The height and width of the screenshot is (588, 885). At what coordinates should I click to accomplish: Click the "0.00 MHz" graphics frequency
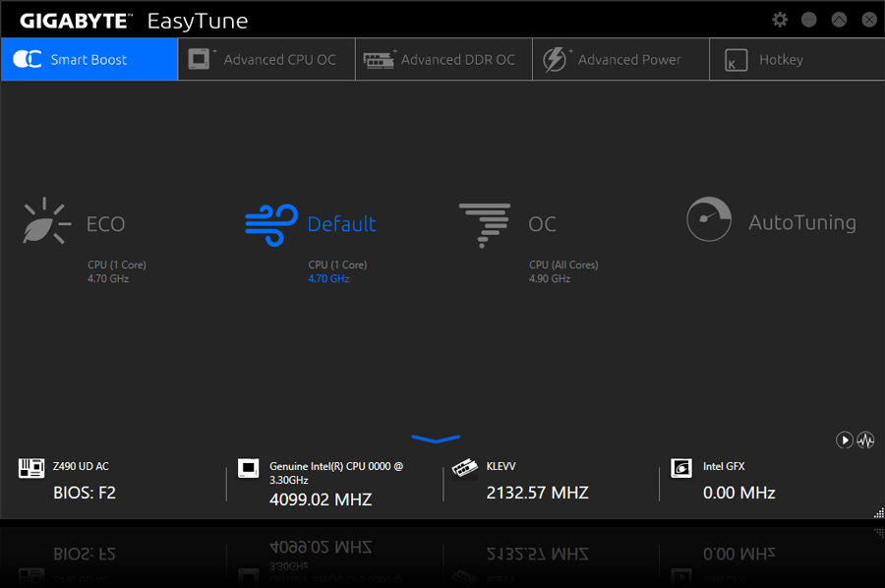pos(738,493)
